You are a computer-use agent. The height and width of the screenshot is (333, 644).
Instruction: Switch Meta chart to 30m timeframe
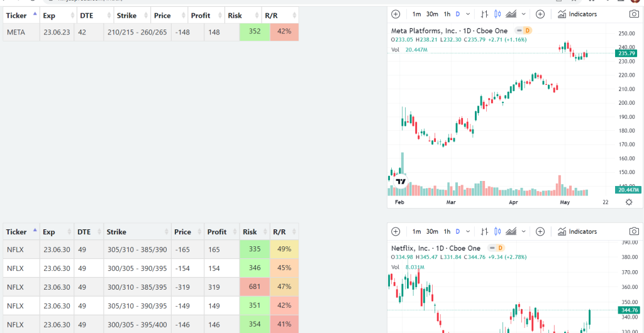[432, 14]
